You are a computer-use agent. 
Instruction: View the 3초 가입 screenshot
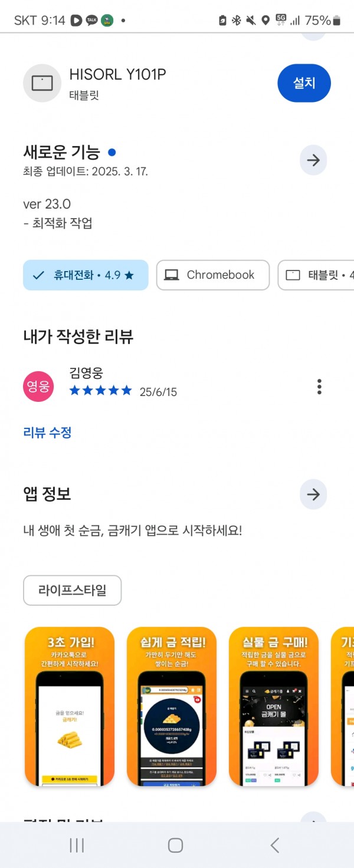(70, 706)
